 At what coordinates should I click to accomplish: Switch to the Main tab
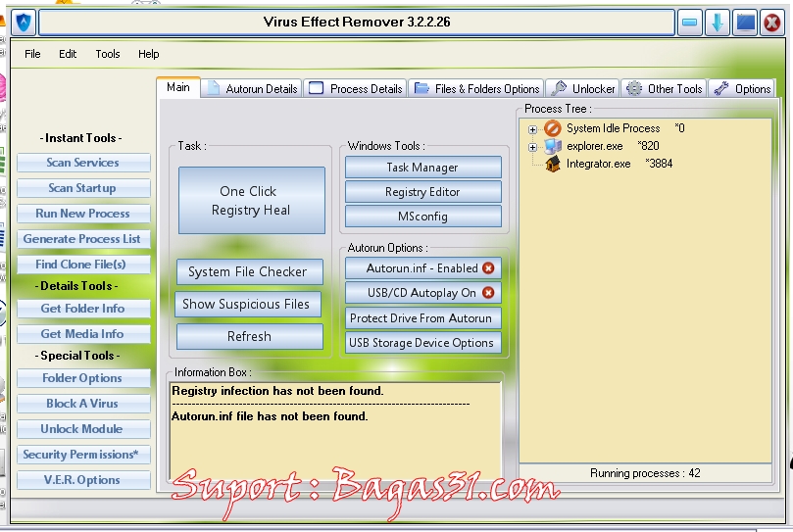click(178, 87)
